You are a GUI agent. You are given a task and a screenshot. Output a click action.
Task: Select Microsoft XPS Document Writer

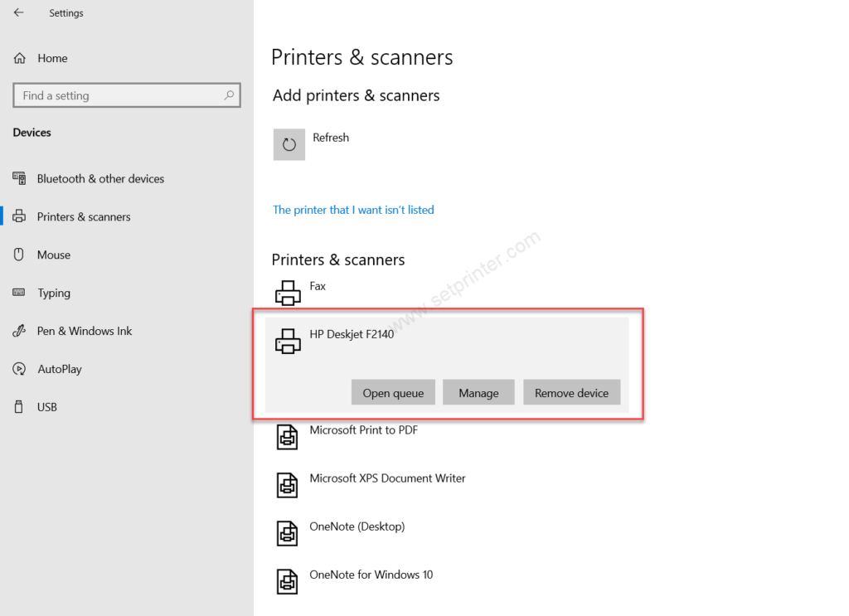388,478
